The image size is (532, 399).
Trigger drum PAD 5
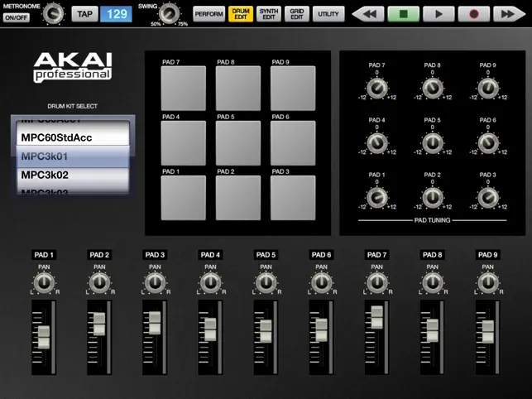pos(238,143)
